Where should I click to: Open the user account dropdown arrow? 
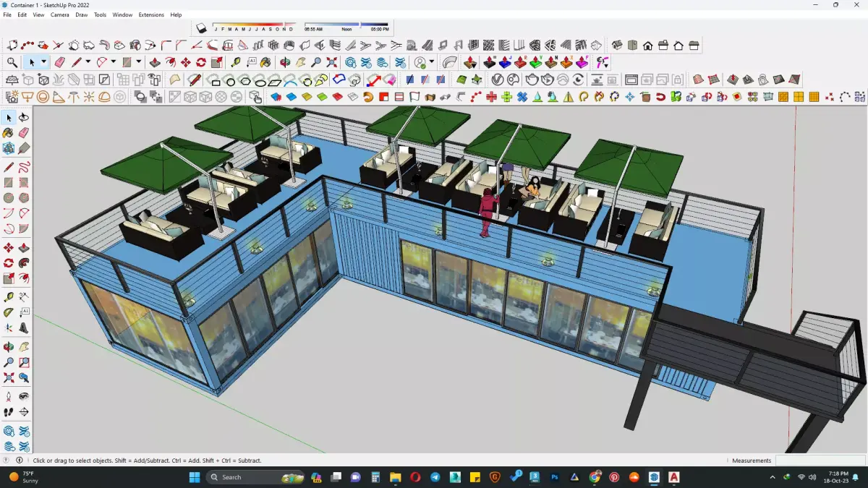[432, 63]
